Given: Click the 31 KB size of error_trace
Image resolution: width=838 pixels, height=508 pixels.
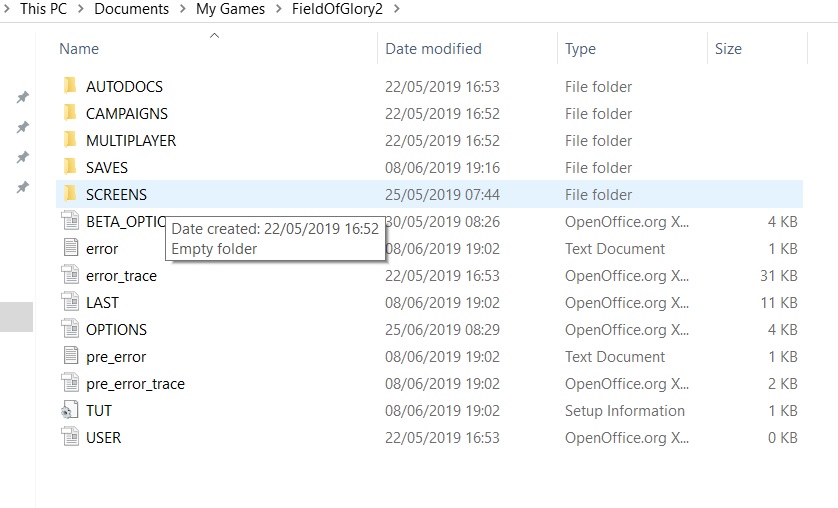Looking at the screenshot, I should (779, 276).
